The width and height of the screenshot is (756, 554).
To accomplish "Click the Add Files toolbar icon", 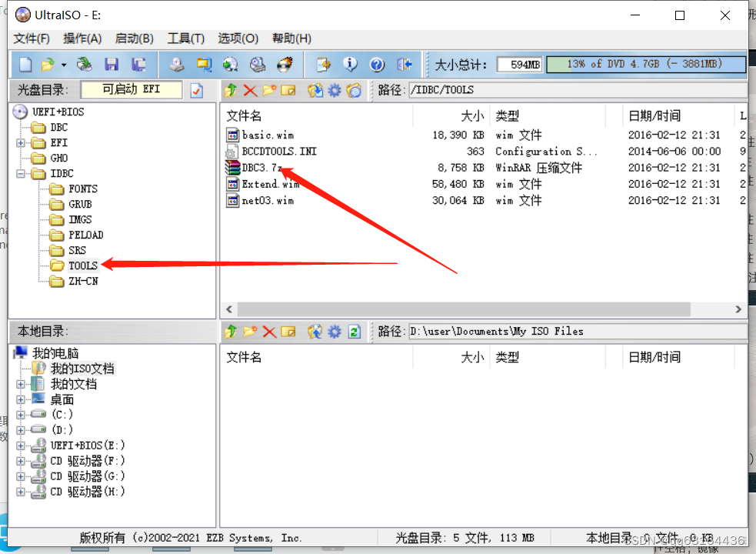I will coord(324,64).
